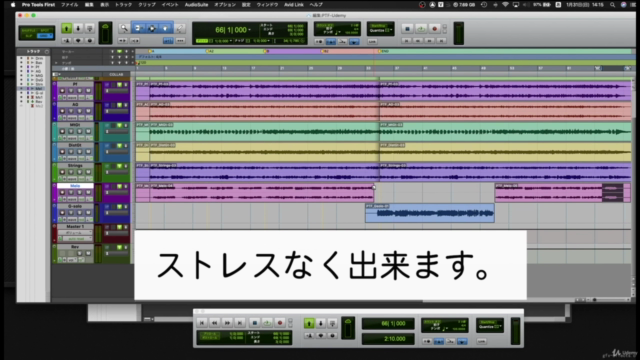The width and height of the screenshot is (640, 360).
Task: Toggle Rev track visibility dot in track list
Action: (21, 102)
